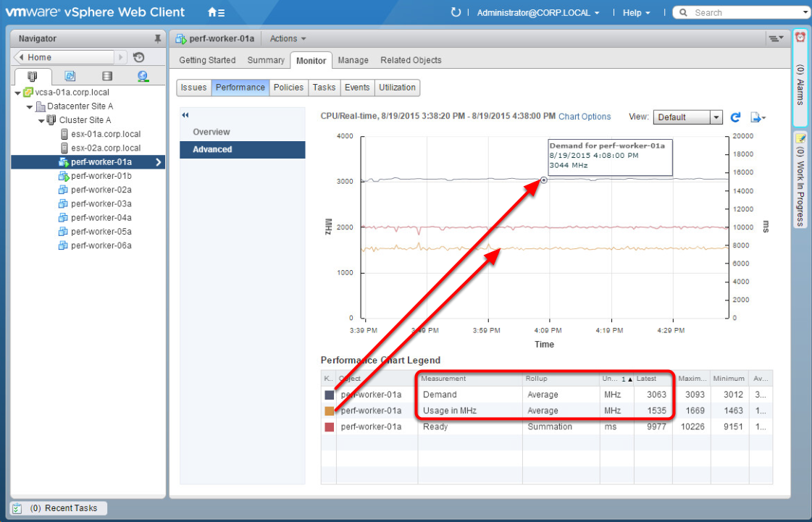Select the Performance sub-tab
This screenshot has width=812, height=522.
[x=240, y=88]
